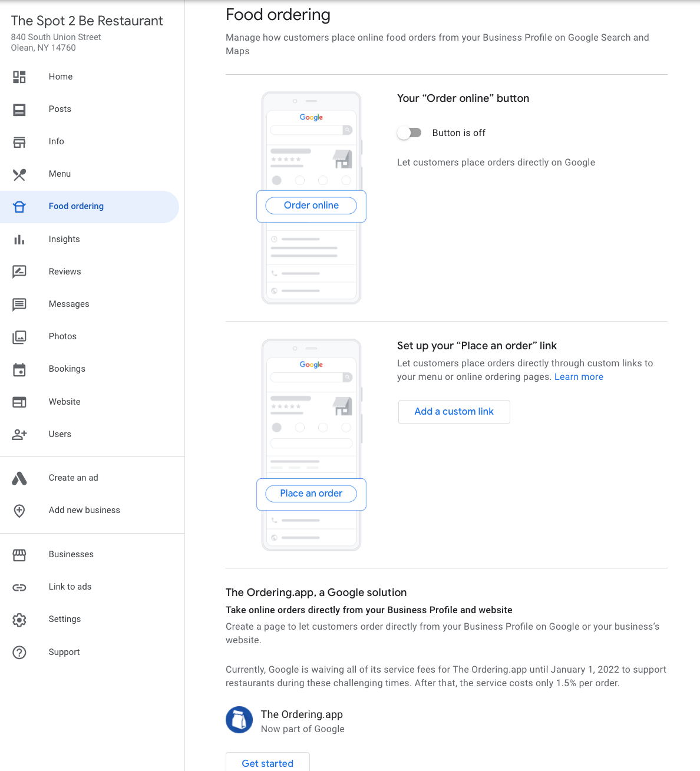Open the Posts menu item

click(x=60, y=109)
